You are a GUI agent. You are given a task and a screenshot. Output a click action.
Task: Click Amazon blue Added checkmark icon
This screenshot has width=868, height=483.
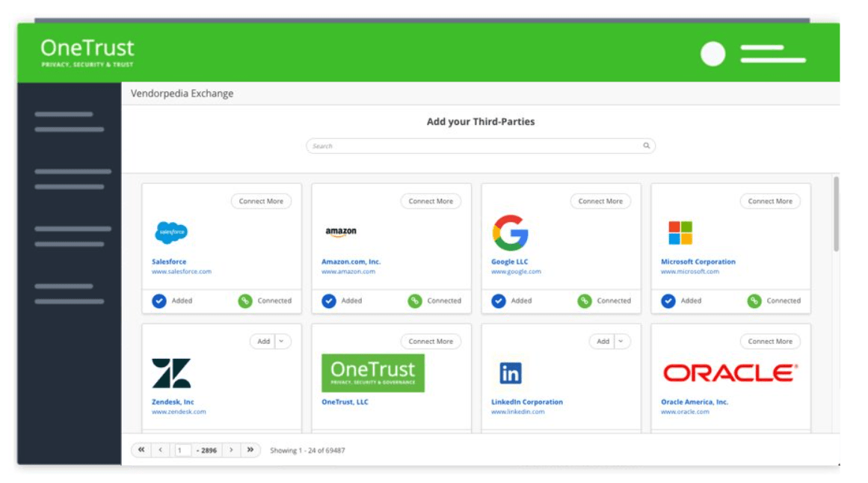pyautogui.click(x=329, y=301)
